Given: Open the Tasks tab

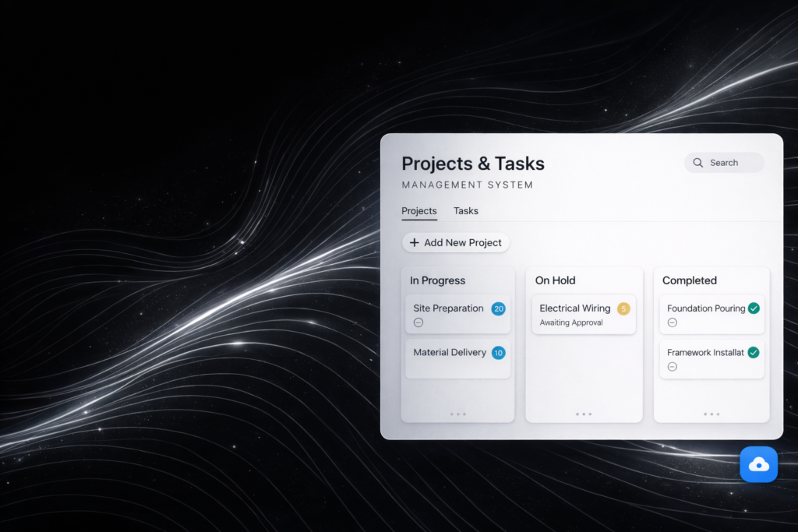Looking at the screenshot, I should tap(466, 210).
